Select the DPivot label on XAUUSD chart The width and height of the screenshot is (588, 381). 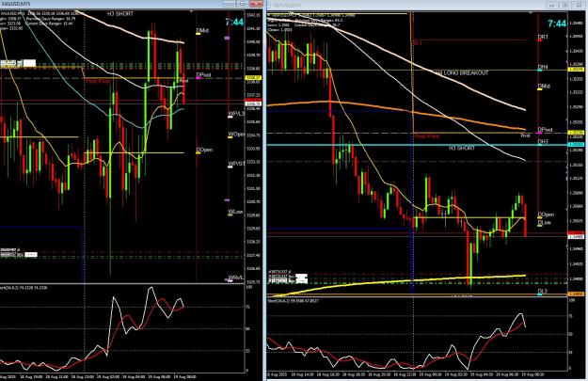tap(203, 75)
